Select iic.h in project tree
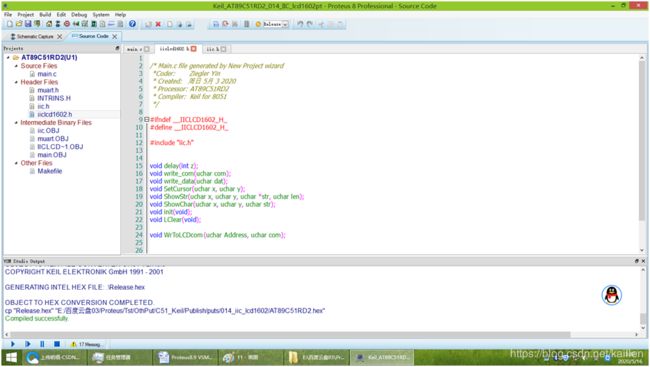The image size is (650, 367). tap(43, 106)
